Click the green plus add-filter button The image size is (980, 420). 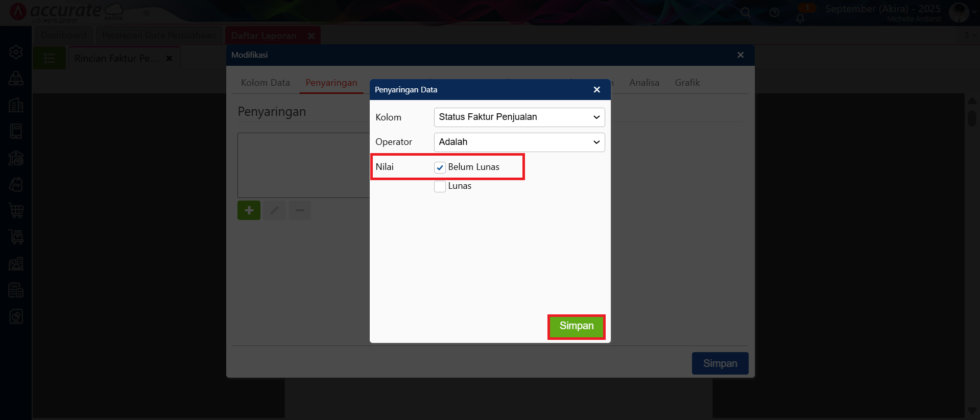249,210
